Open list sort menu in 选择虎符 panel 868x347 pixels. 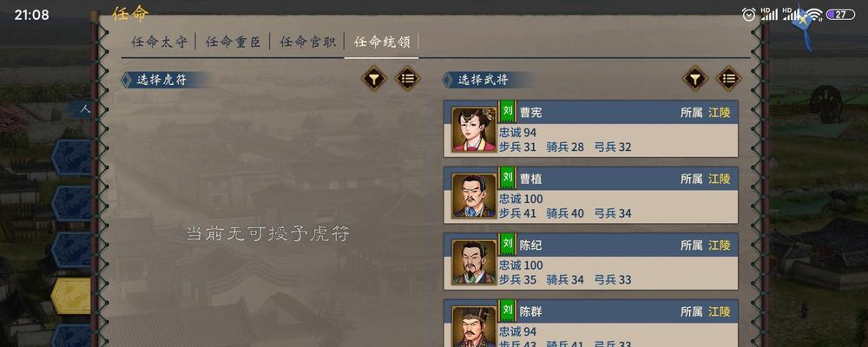[x=407, y=79]
